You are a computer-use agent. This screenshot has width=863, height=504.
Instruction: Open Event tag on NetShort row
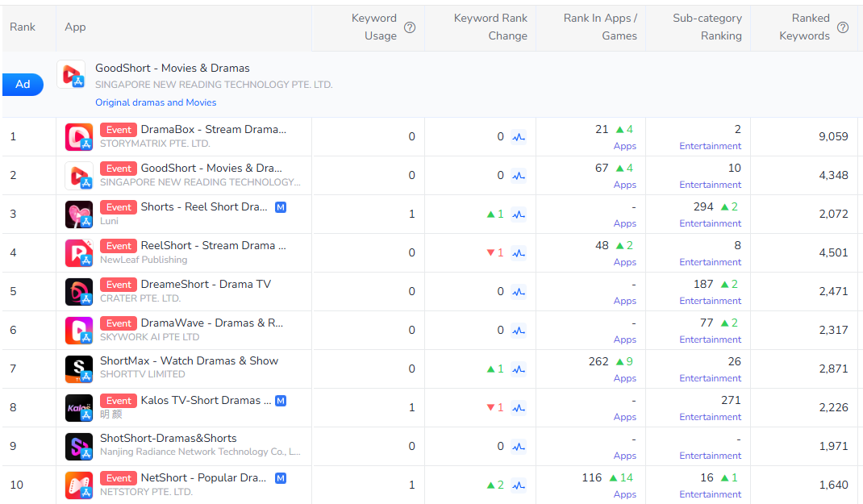[x=119, y=478]
